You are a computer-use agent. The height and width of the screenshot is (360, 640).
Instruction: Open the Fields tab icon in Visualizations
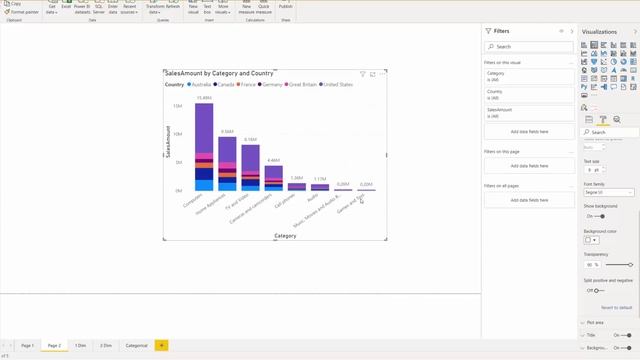pos(589,120)
